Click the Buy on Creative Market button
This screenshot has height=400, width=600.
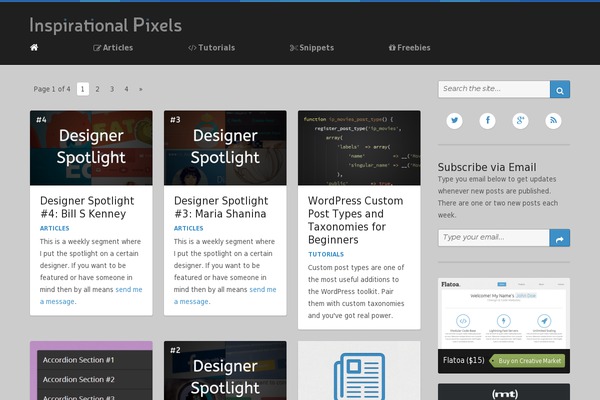(x=530, y=360)
